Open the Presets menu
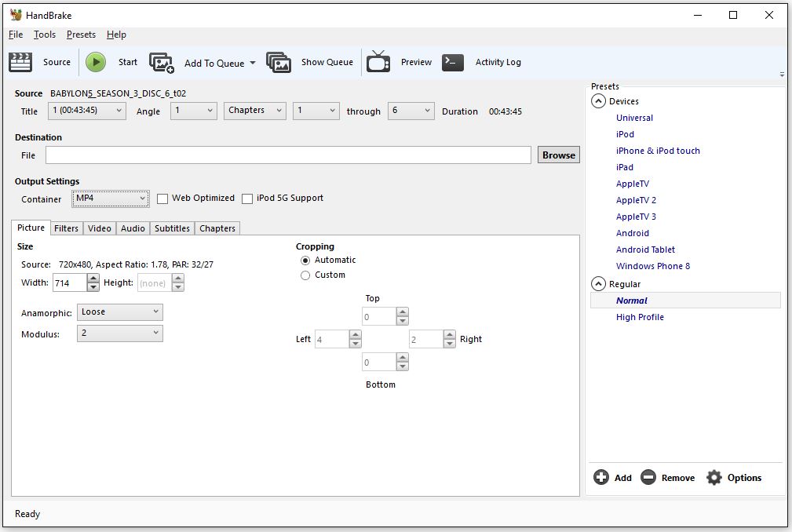This screenshot has width=792, height=532. point(81,35)
